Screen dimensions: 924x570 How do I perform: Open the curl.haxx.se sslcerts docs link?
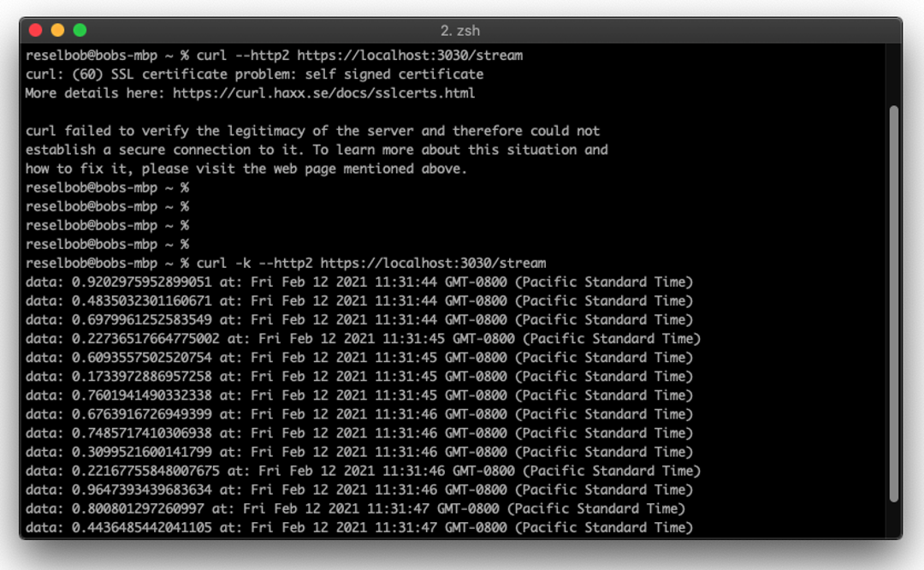323,93
